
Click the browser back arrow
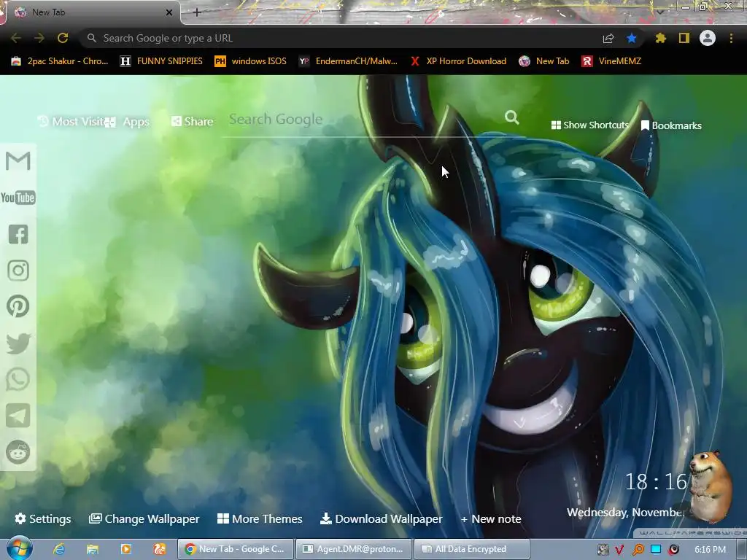[x=16, y=38]
